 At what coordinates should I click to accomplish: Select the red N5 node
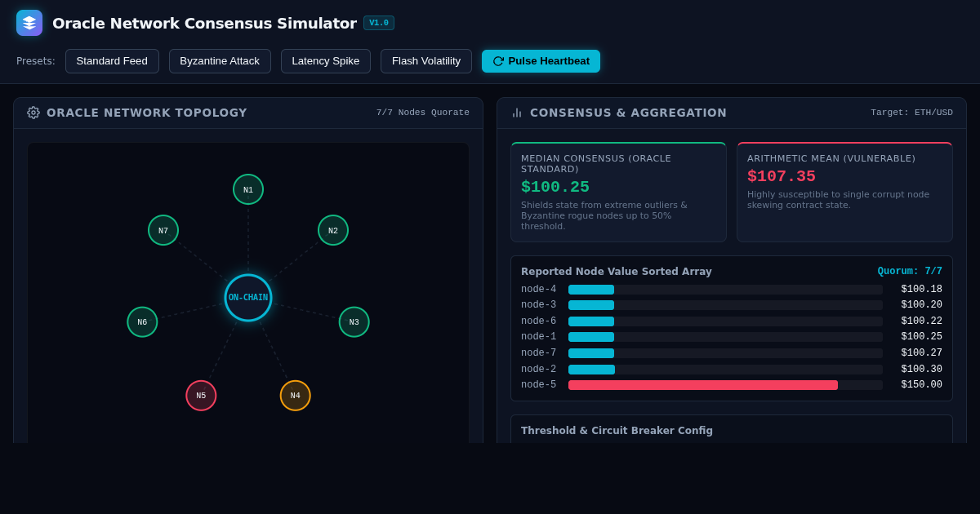tap(201, 396)
